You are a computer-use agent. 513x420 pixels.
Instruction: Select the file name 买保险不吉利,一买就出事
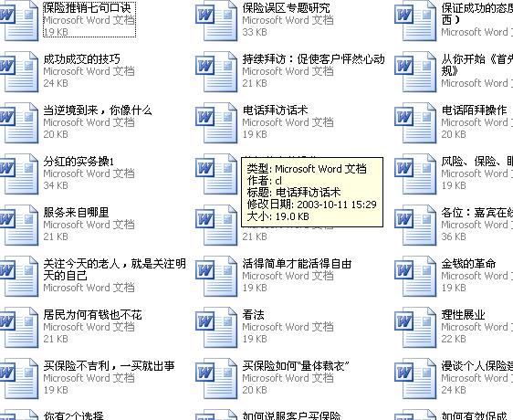[x=109, y=365]
